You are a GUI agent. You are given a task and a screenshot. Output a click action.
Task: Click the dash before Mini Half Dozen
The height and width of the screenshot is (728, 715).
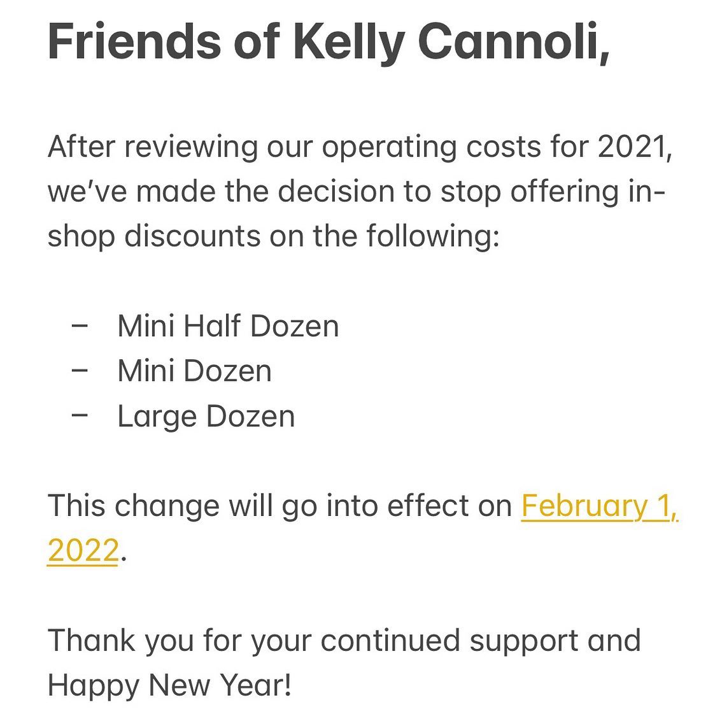80,326
